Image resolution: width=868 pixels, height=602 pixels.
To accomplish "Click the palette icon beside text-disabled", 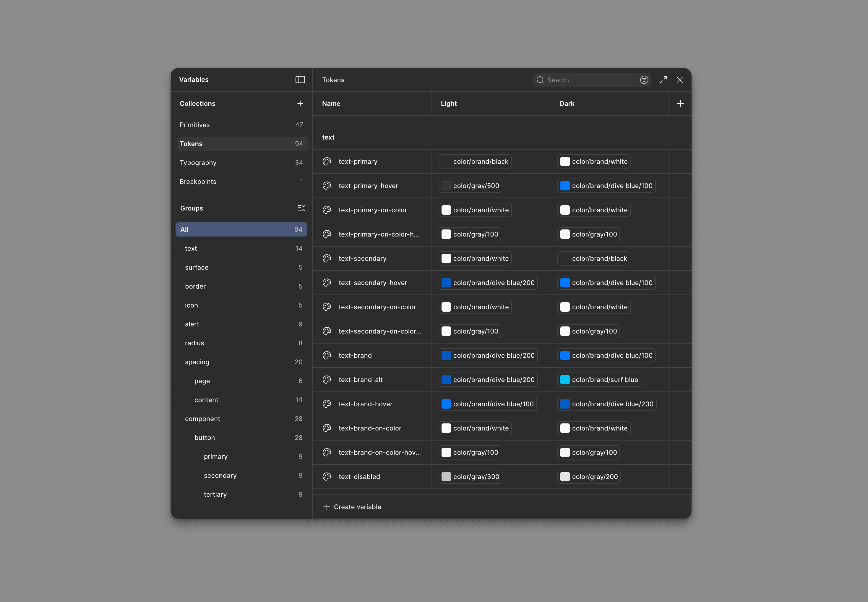I will point(327,477).
